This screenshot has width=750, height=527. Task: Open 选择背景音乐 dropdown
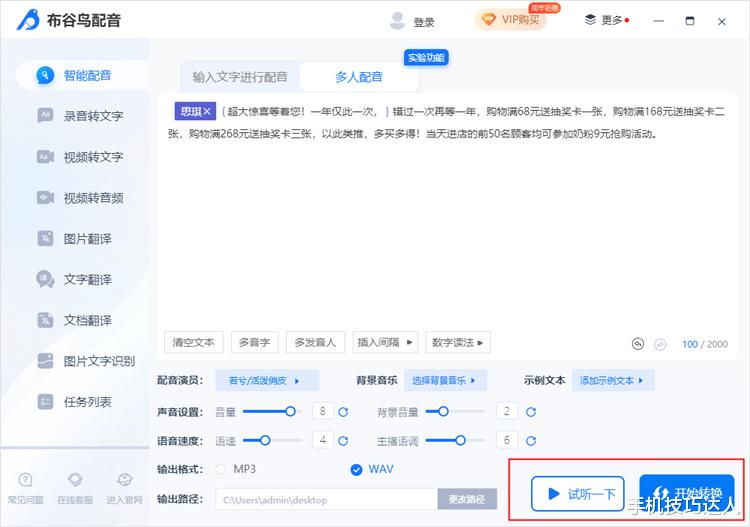point(445,381)
